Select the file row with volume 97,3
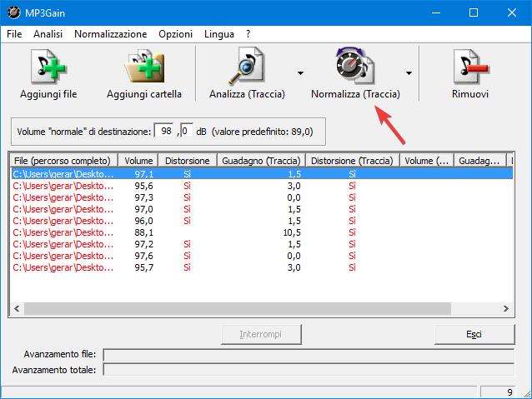Image resolution: width=532 pixels, height=399 pixels. (262, 197)
